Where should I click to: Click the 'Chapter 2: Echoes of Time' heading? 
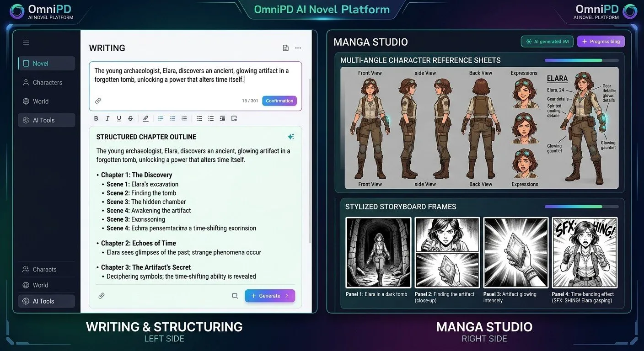[x=139, y=243]
